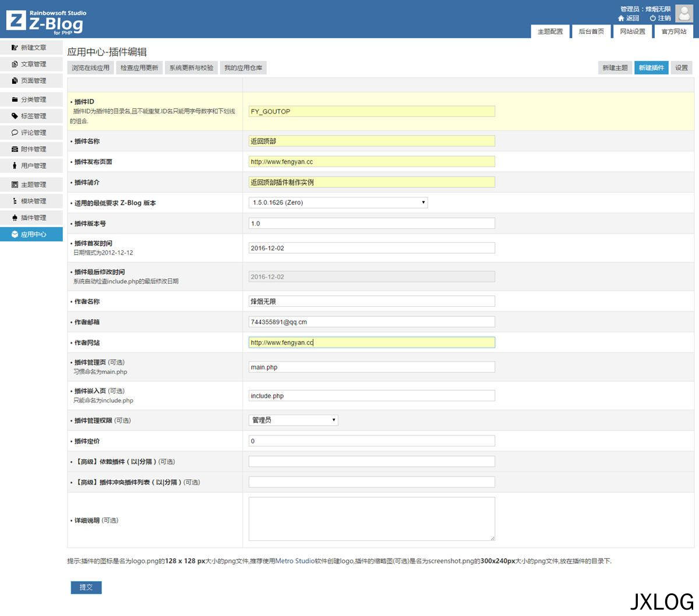The width and height of the screenshot is (699, 616).
Task: Focus the 依赖插件 input field
Action: tap(372, 462)
